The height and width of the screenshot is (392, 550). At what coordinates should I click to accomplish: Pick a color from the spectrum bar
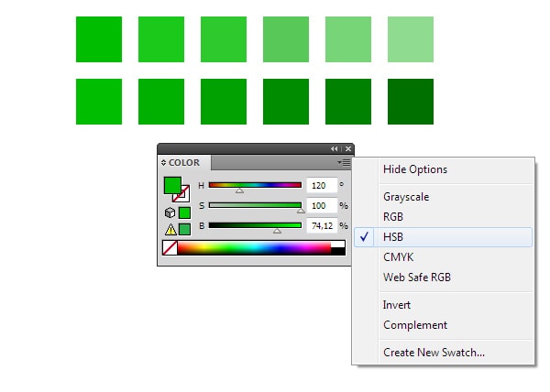[254, 247]
